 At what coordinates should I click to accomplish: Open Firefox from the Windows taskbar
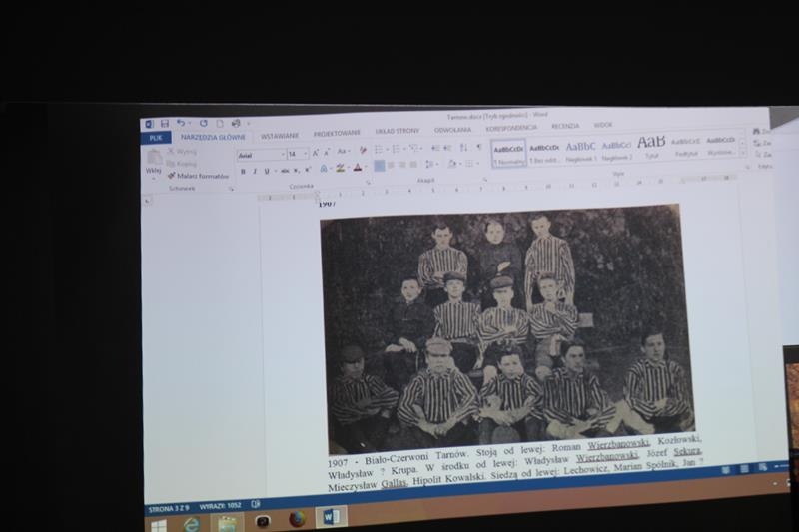pos(297,518)
